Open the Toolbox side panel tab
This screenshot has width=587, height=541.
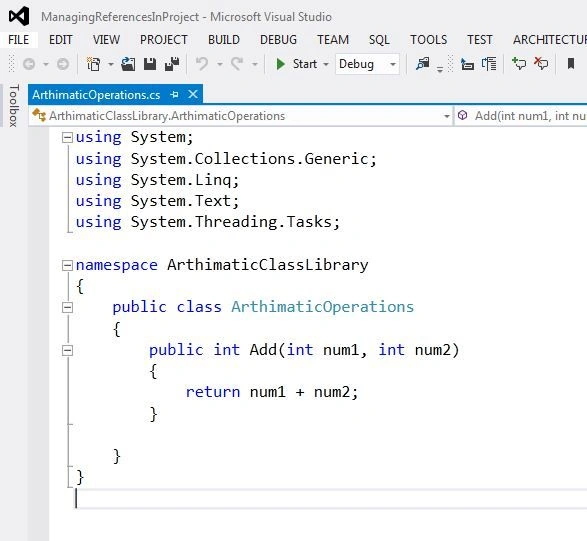click(13, 106)
